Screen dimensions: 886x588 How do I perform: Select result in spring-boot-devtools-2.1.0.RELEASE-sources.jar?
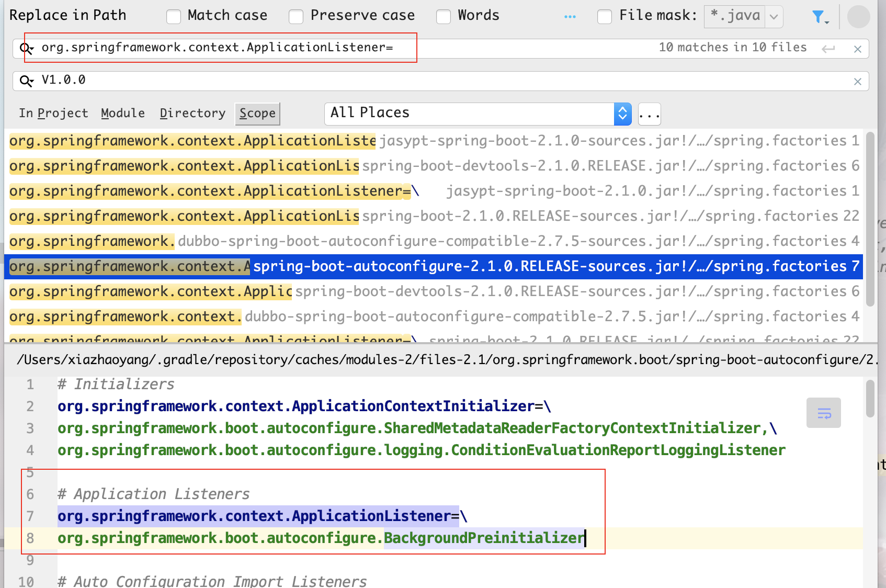click(434, 291)
